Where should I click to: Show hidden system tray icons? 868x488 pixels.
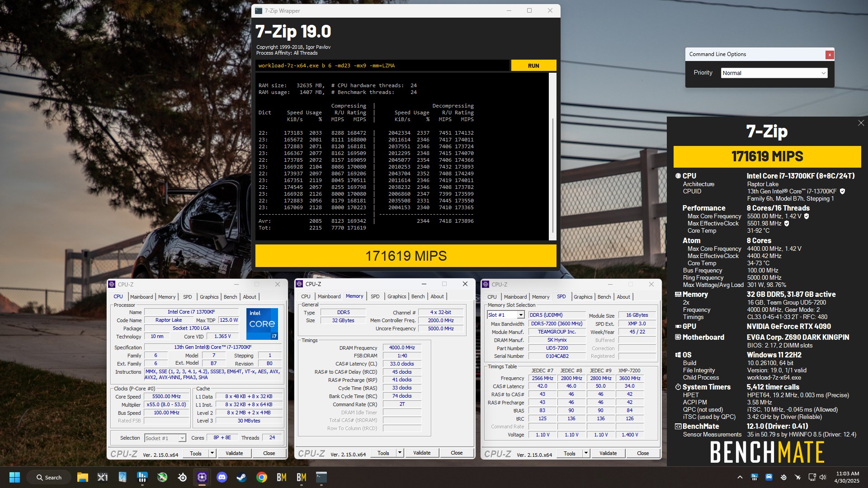click(740, 477)
